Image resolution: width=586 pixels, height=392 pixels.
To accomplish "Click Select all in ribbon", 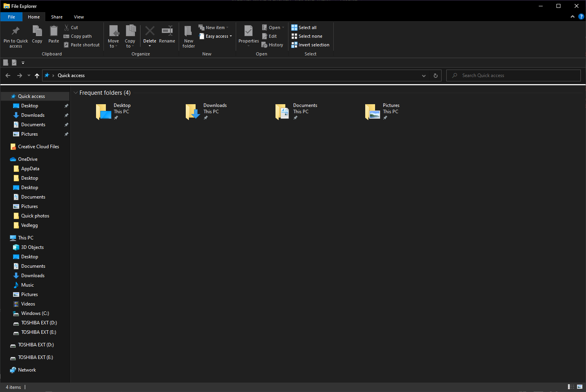I will (x=304, y=28).
